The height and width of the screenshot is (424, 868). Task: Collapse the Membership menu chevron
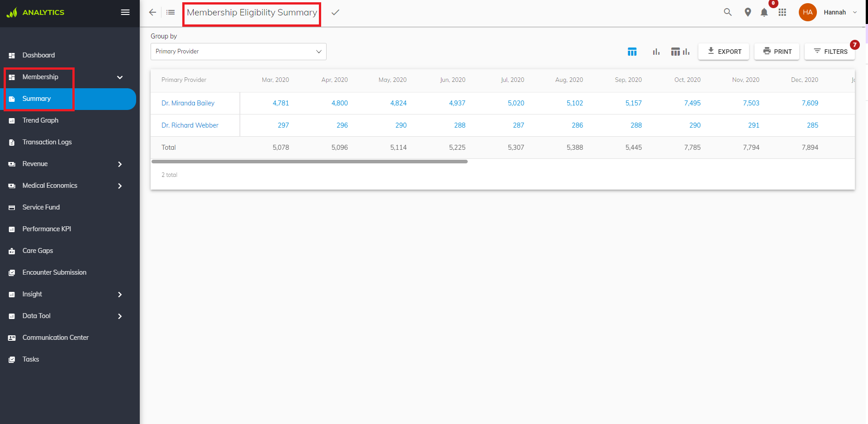coord(120,77)
